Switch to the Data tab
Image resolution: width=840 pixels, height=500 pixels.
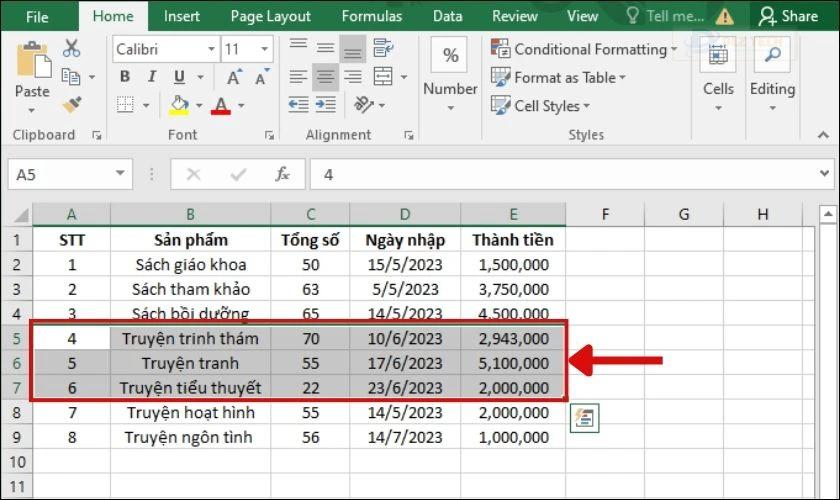click(447, 16)
